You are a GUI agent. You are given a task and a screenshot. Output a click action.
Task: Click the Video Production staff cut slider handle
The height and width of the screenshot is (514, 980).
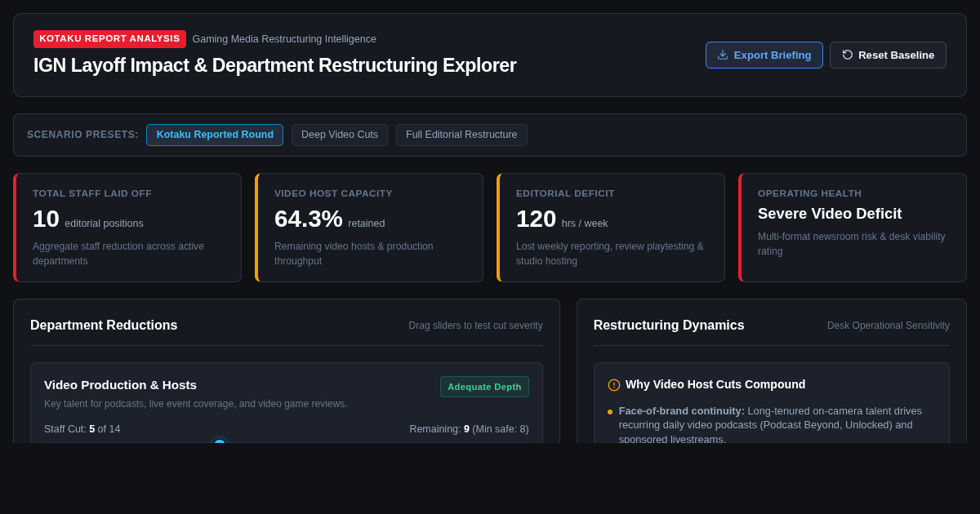220,443
